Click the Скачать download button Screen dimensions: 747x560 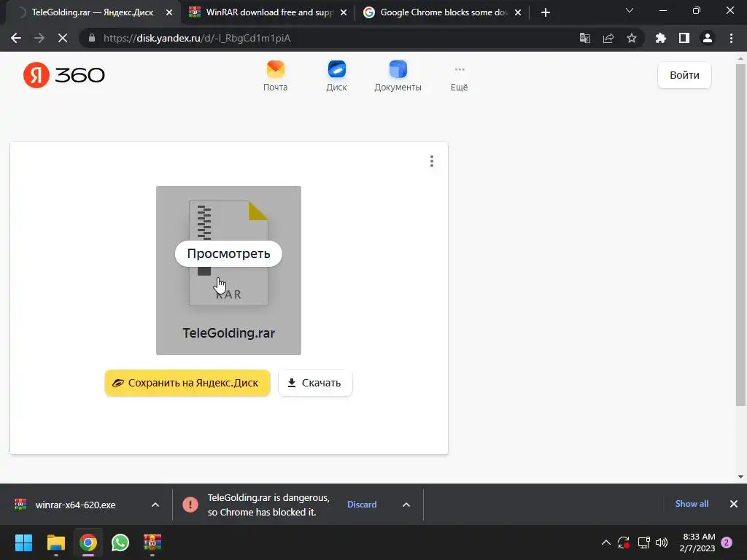[315, 383]
